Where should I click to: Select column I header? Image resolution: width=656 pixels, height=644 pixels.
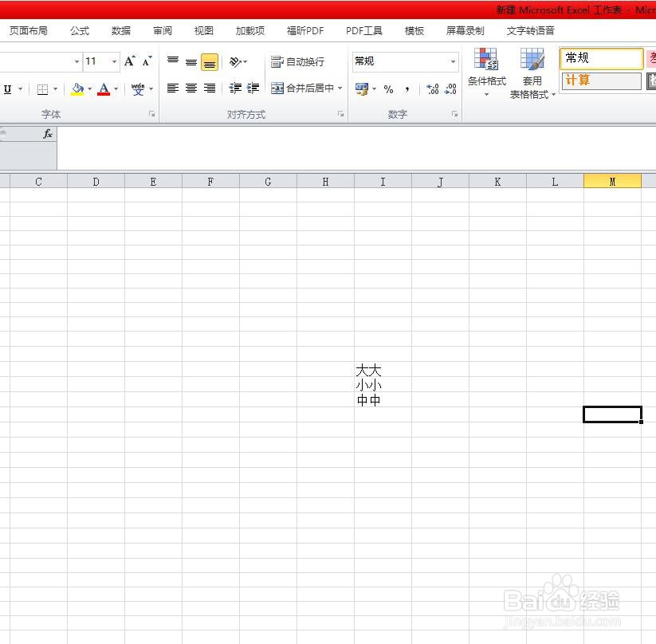tap(383, 182)
